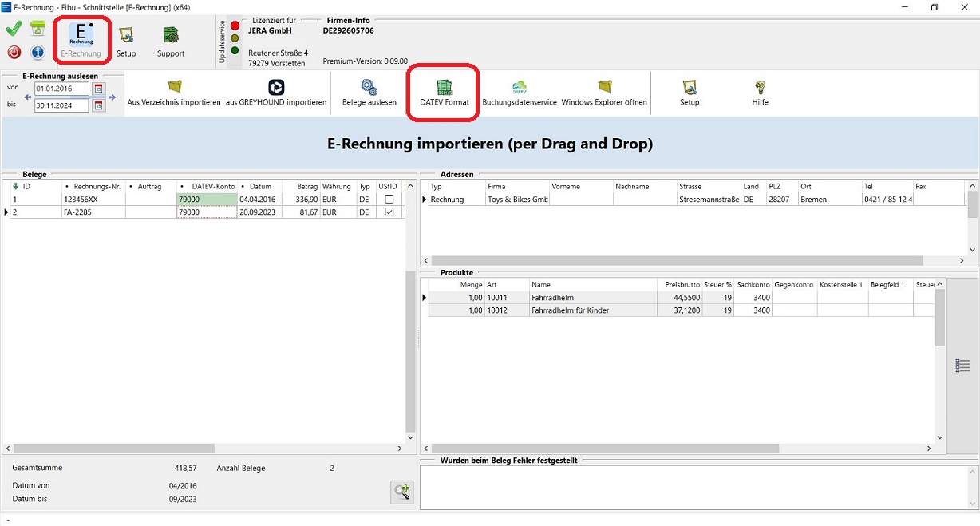The image size is (980, 526).
Task: Open the blue info icon
Action: [38, 53]
